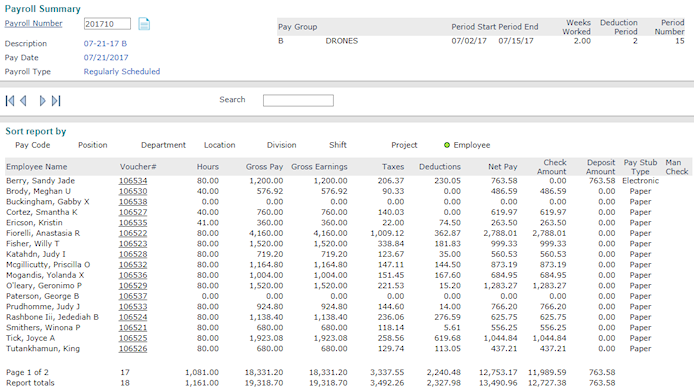Screen dimensions: 694x392
Task: Click the Page 1 of 2 label
Action: pos(27,373)
